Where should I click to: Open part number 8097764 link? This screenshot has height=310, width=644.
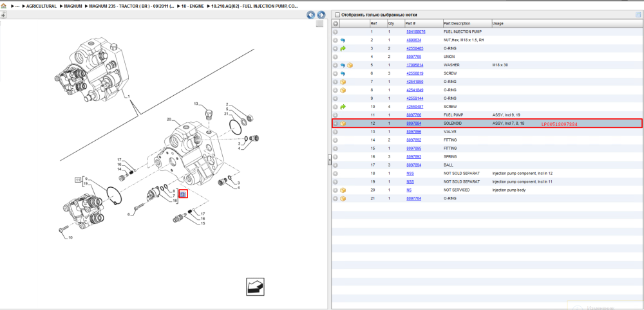(413, 199)
